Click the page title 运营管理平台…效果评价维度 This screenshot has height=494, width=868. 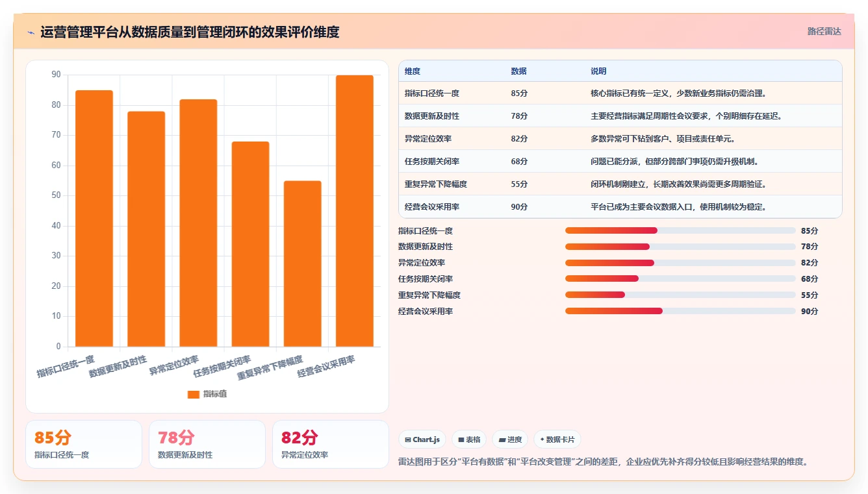pyautogui.click(x=190, y=32)
